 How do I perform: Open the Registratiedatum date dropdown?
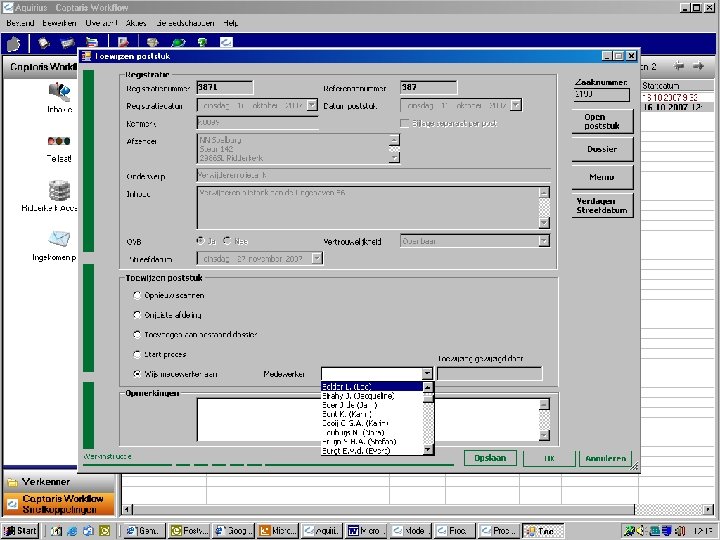pyautogui.click(x=312, y=105)
